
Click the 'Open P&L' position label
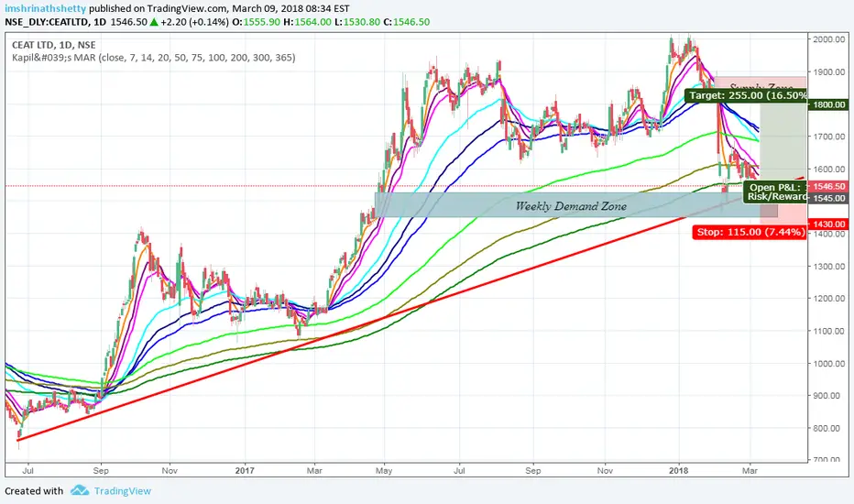[775, 188]
